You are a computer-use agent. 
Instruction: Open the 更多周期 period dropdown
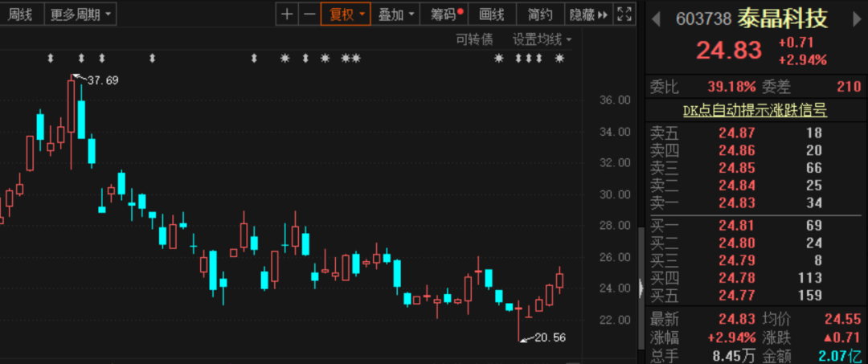coord(80,14)
